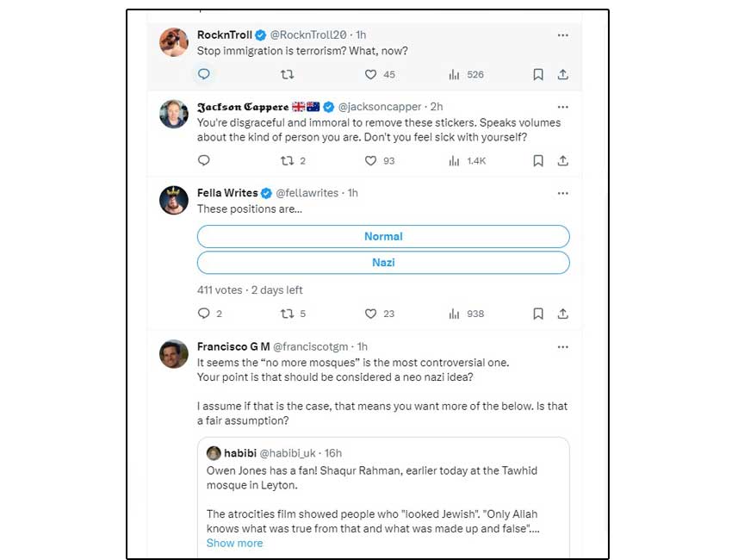The image size is (732, 560).
Task: Click Jackson Cappere's profile avatar
Action: pos(174,114)
